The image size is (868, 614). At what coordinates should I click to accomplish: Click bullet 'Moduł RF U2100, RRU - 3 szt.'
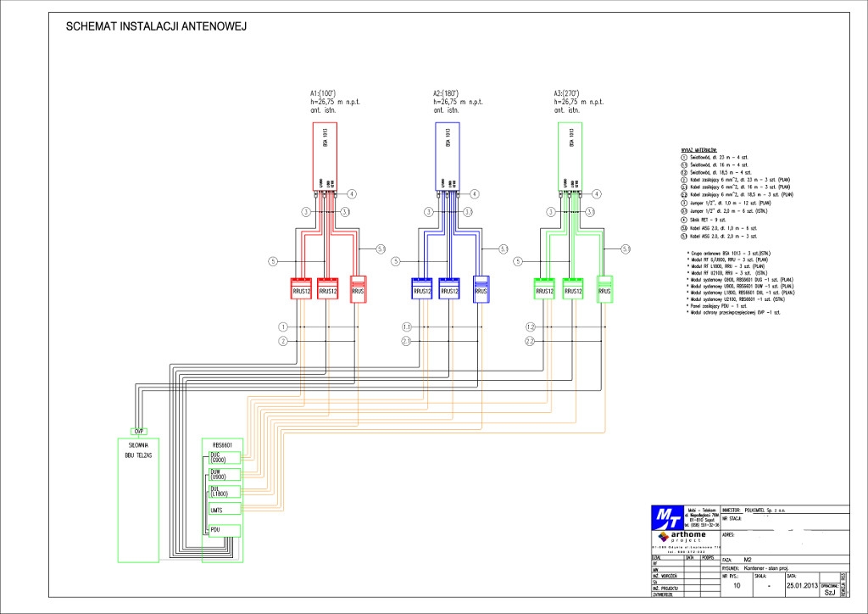(x=727, y=273)
